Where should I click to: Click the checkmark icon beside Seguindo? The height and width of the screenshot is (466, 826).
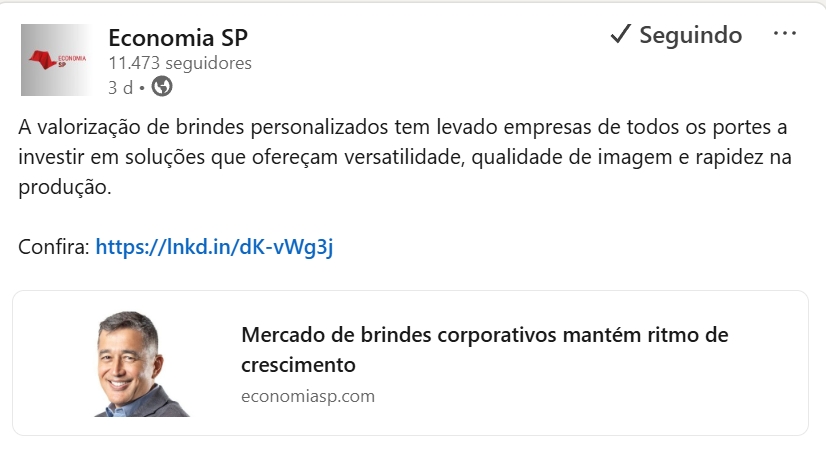click(620, 36)
